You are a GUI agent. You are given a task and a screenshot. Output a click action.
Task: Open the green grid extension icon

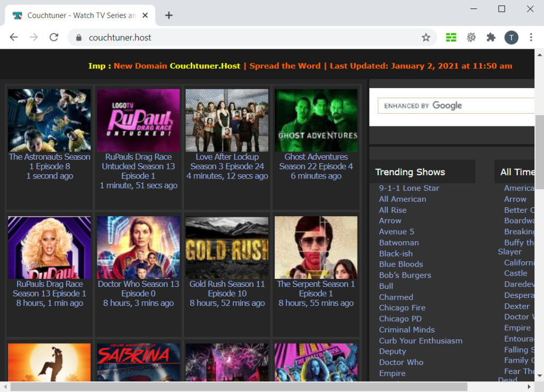coord(450,38)
